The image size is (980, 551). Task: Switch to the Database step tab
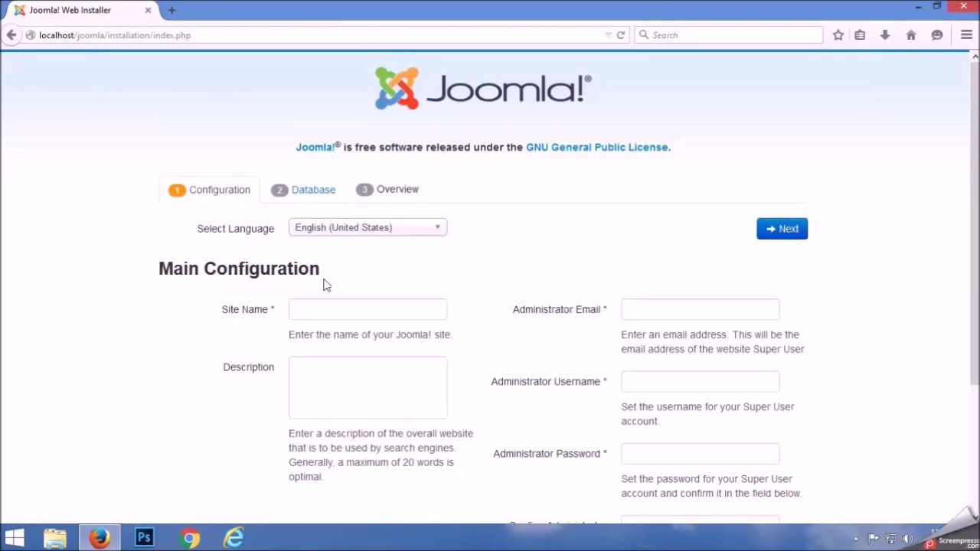pos(303,190)
